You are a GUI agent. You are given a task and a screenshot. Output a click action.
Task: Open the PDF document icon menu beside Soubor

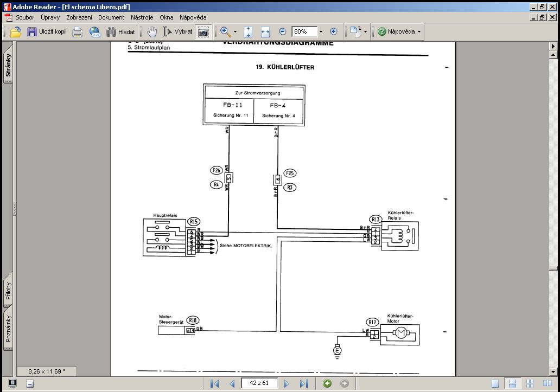pos(8,17)
